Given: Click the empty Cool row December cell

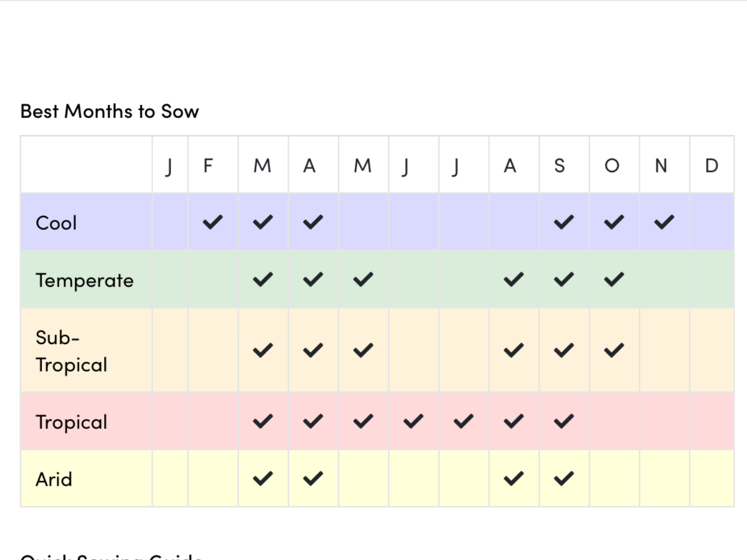Looking at the screenshot, I should pyautogui.click(x=711, y=222).
